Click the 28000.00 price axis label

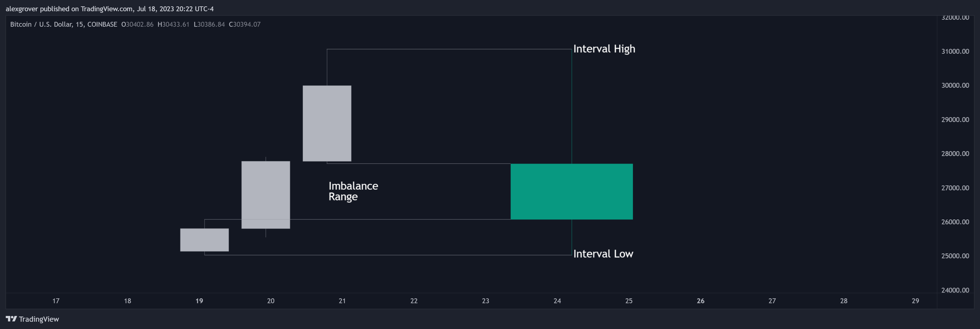click(x=955, y=154)
